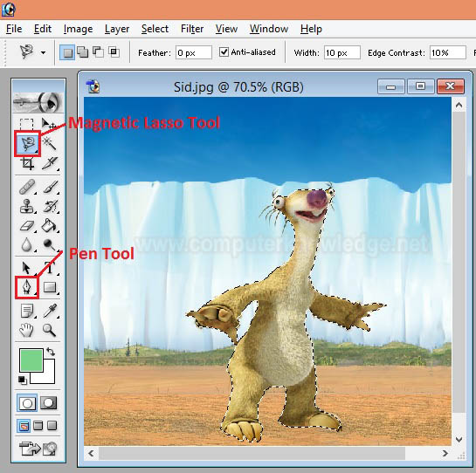
Task: Choose Intersect with selection mode
Action: [114, 52]
